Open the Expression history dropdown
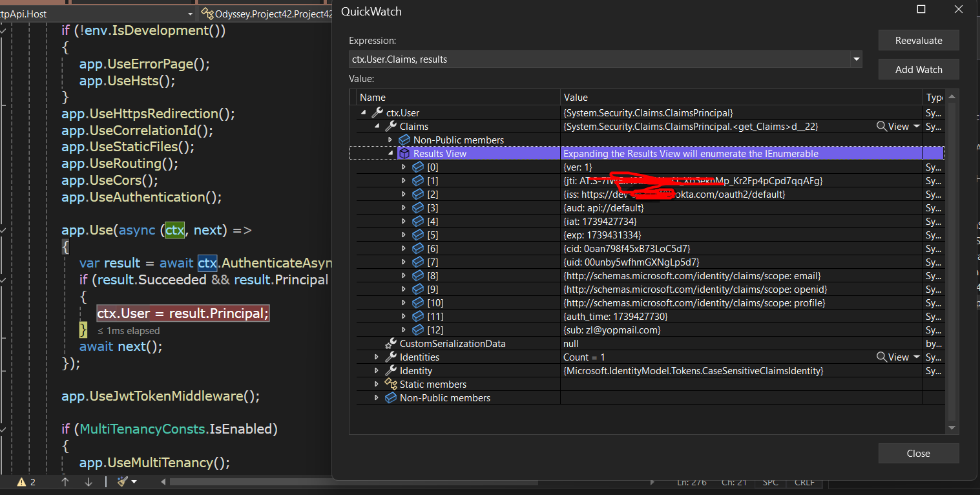Image resolution: width=980 pixels, height=495 pixels. (x=856, y=59)
